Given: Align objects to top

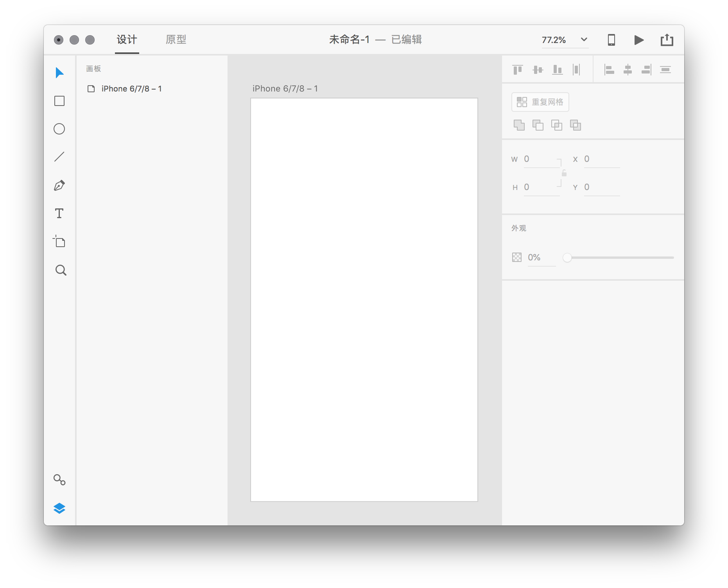Looking at the screenshot, I should tap(518, 70).
